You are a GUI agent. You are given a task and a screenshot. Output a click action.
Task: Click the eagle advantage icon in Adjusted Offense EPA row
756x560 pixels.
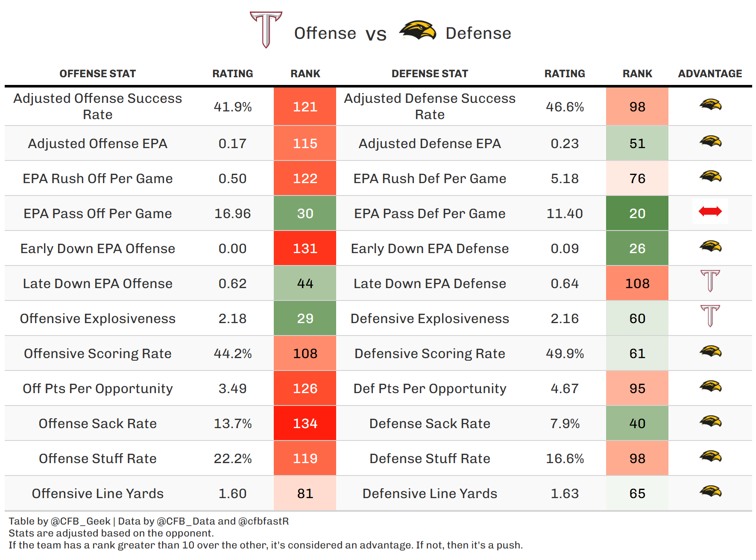click(710, 141)
